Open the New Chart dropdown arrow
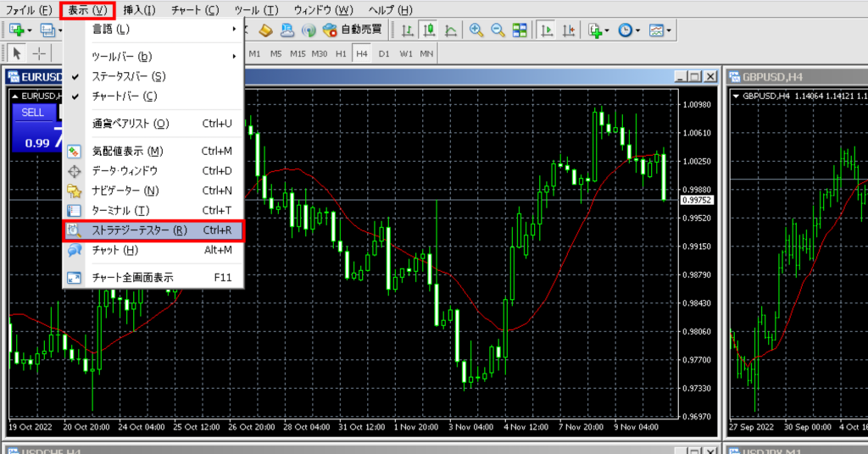 (x=30, y=30)
